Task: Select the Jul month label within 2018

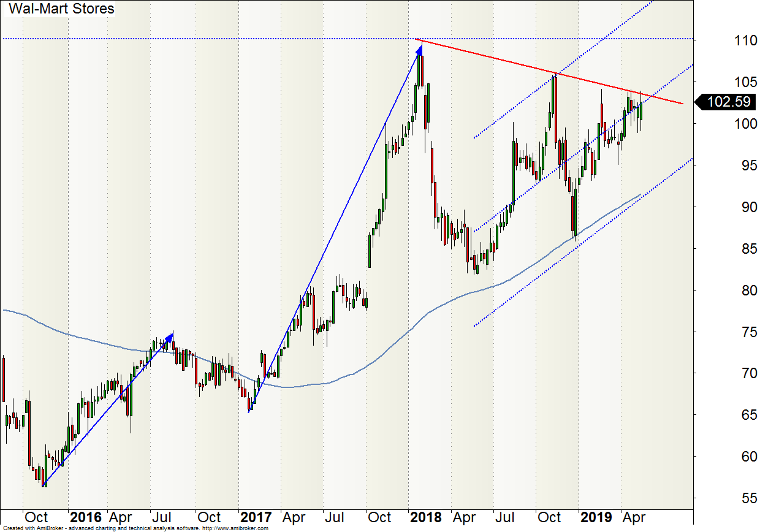Action: 505,517
